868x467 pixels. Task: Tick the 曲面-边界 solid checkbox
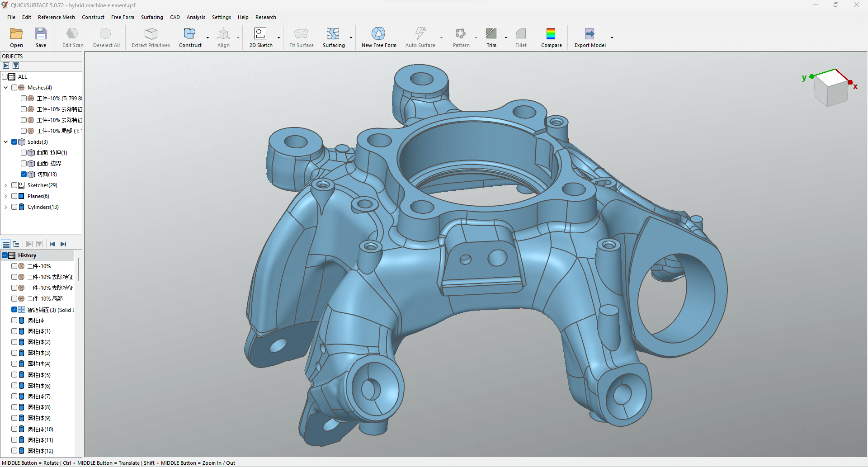point(24,164)
